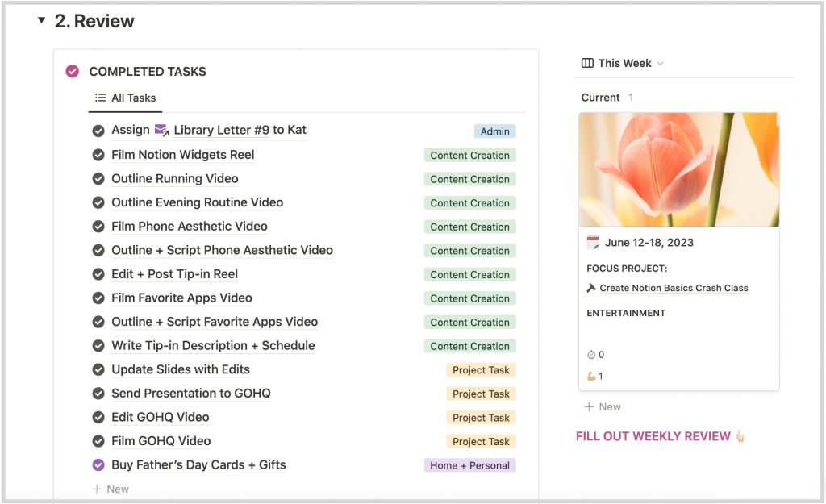Screen dimensions: 826x504
Task: Collapse the 2. Review toggle section
Action: pos(41,20)
